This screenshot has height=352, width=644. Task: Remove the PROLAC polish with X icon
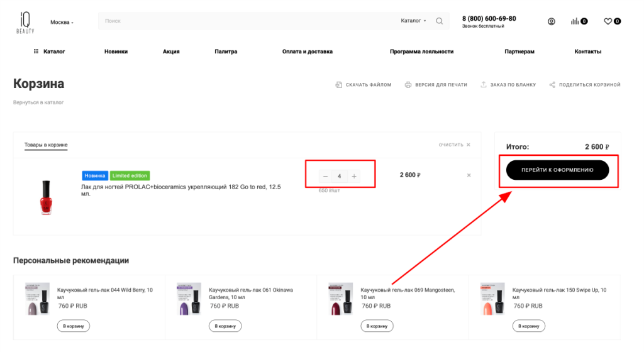click(x=469, y=175)
